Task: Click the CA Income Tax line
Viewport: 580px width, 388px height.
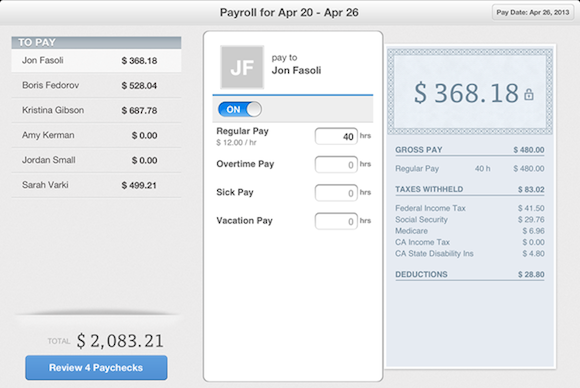Action: (470, 242)
